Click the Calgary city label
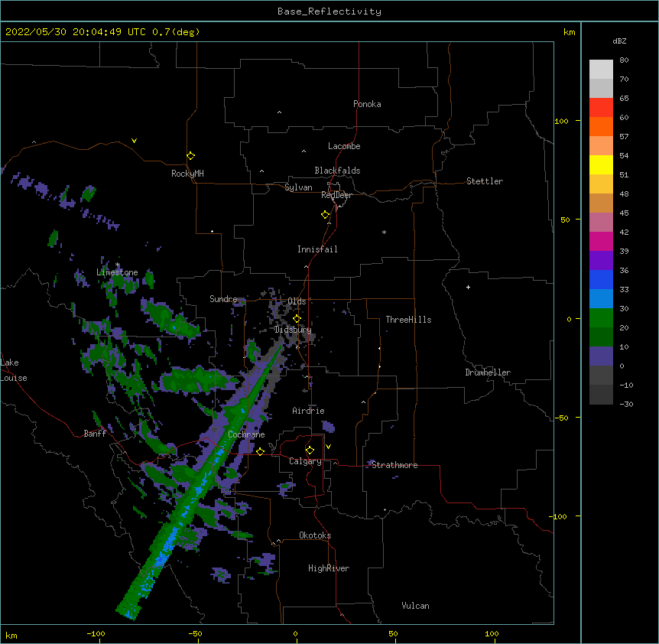 [x=305, y=461]
